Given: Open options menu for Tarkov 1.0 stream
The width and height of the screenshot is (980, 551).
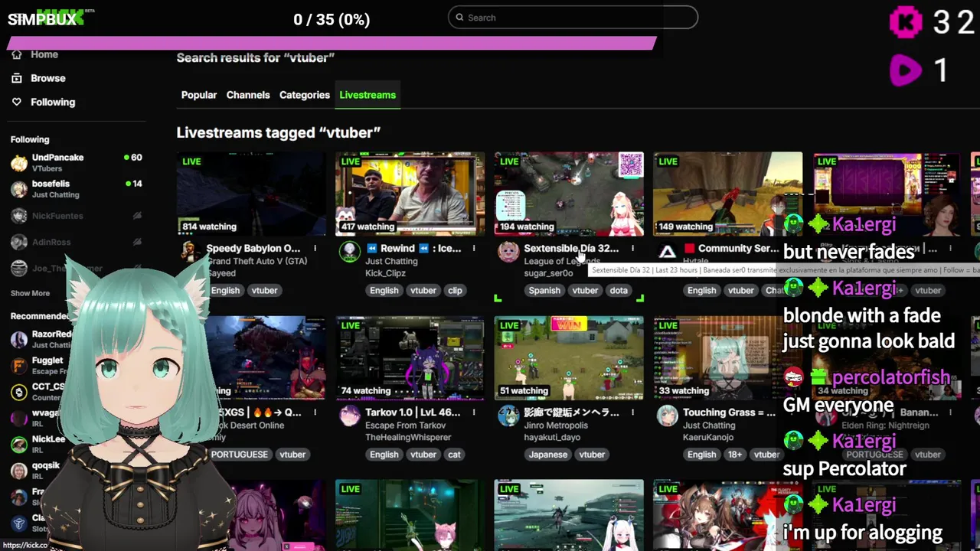Looking at the screenshot, I should pyautogui.click(x=474, y=412).
